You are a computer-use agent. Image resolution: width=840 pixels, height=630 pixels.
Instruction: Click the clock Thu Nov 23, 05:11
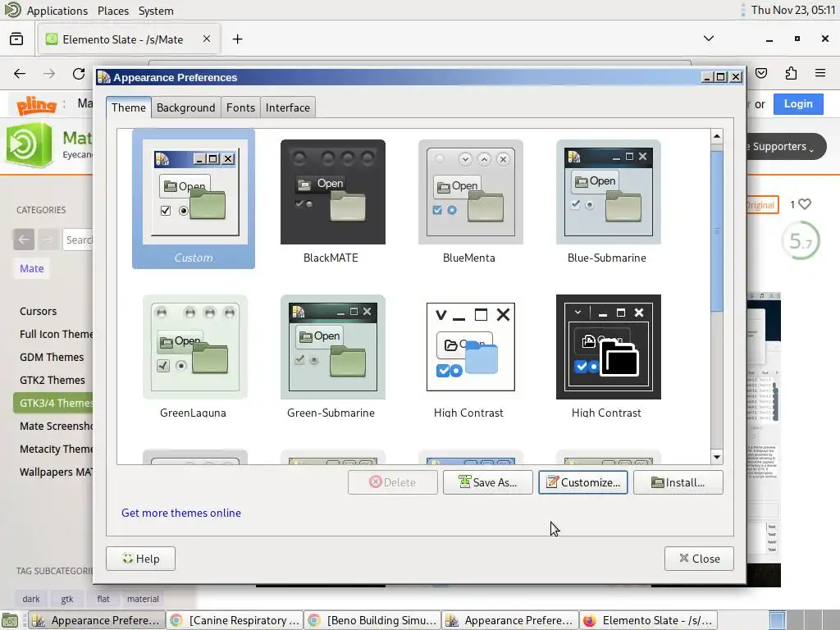coord(793,10)
